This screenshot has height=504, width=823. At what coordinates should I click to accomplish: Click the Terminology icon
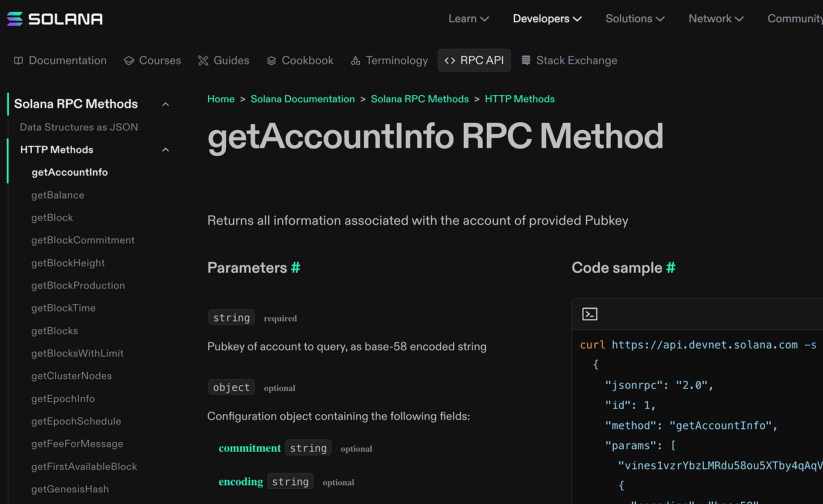tap(355, 61)
